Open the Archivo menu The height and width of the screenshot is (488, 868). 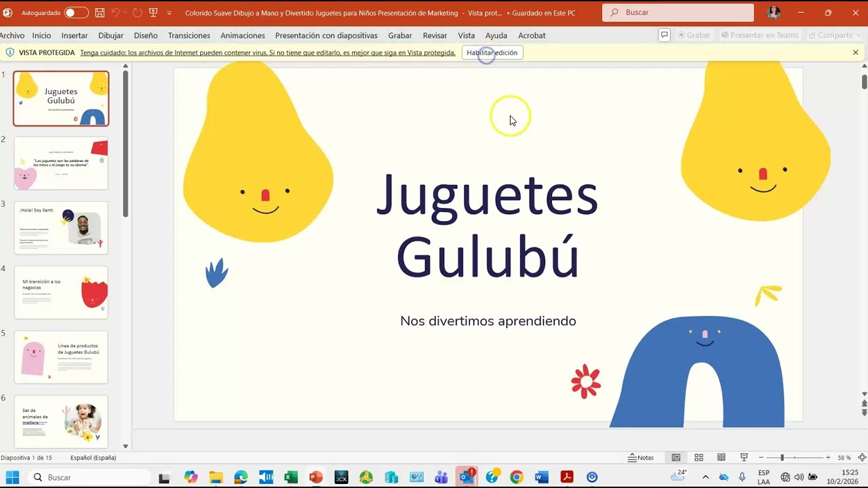pyautogui.click(x=12, y=35)
